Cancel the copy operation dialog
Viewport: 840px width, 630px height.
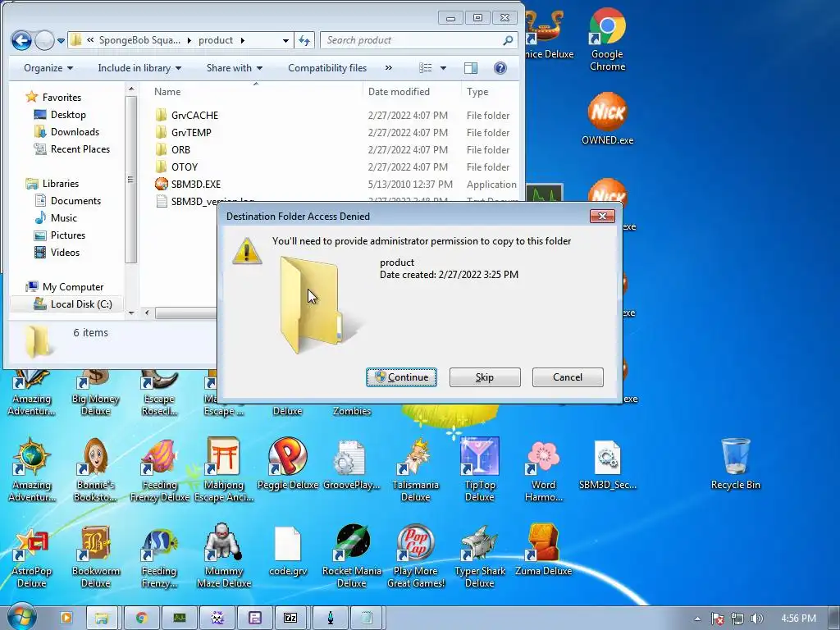568,377
